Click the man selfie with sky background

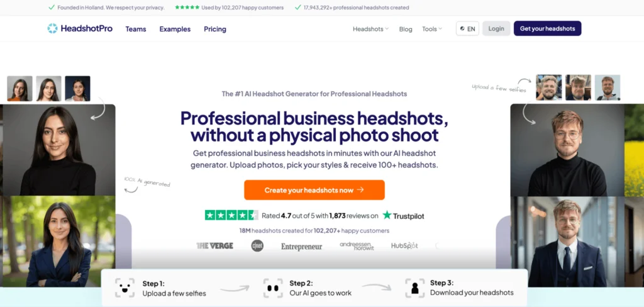[x=608, y=87]
